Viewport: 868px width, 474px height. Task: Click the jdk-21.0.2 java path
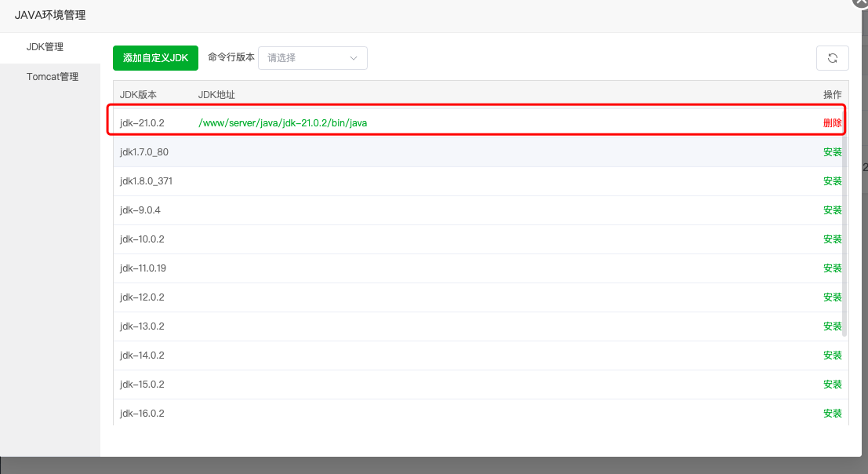[x=282, y=123]
